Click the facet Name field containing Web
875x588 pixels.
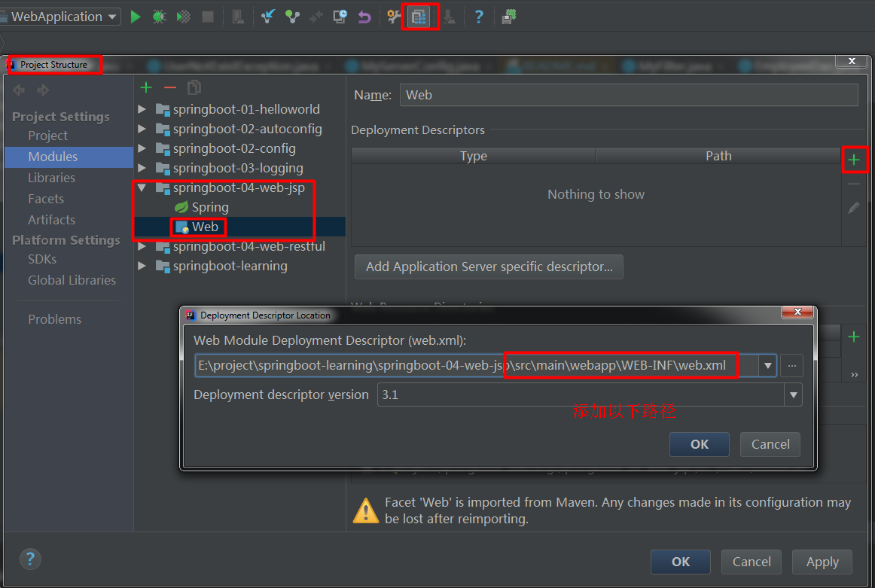(628, 95)
